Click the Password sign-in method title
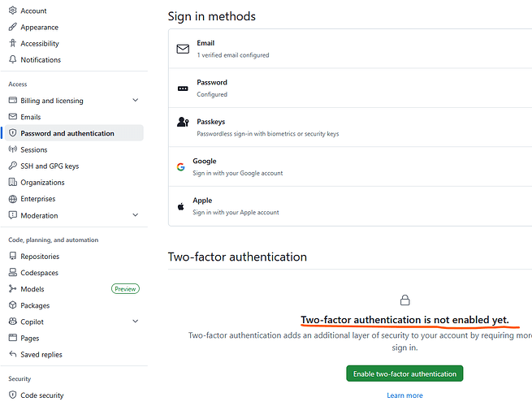The image size is (532, 406). pyautogui.click(x=212, y=83)
